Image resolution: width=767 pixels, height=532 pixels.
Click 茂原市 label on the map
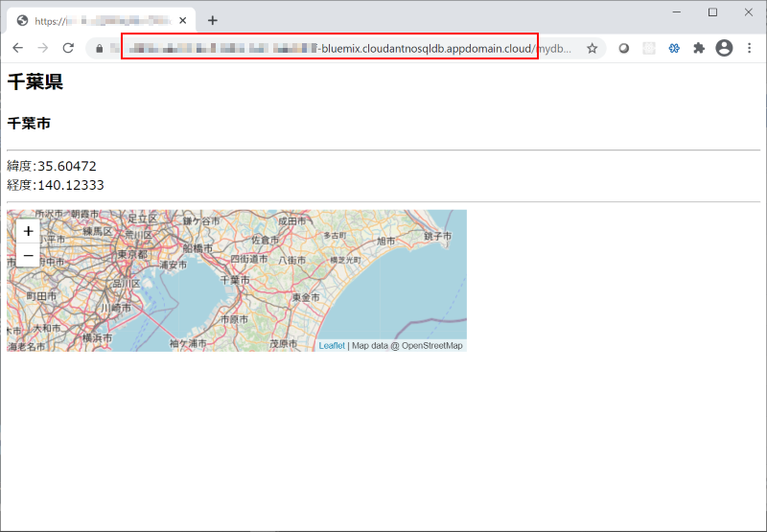tap(283, 344)
